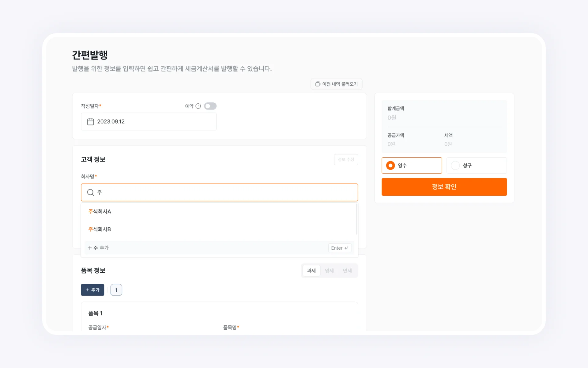Switch to the 영세 tax tab

coord(329,270)
